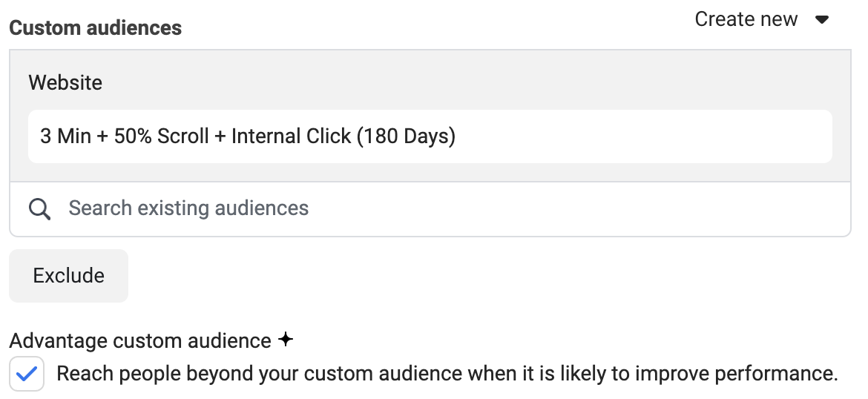This screenshot has width=868, height=399.
Task: Click the magnifying glass search icon
Action: point(39,209)
